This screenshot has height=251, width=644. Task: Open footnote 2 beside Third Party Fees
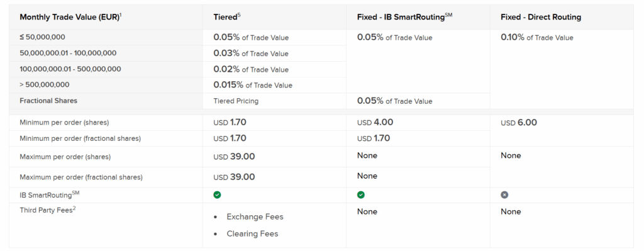(74, 208)
